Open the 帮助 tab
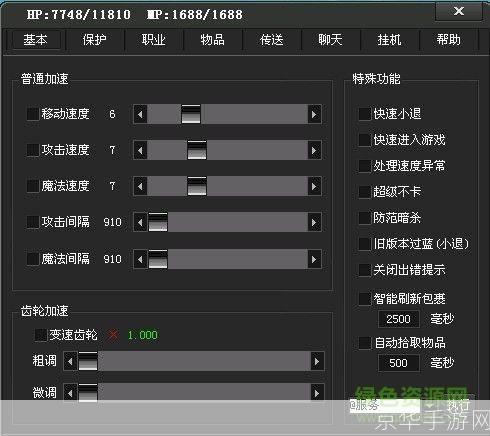 (x=449, y=40)
